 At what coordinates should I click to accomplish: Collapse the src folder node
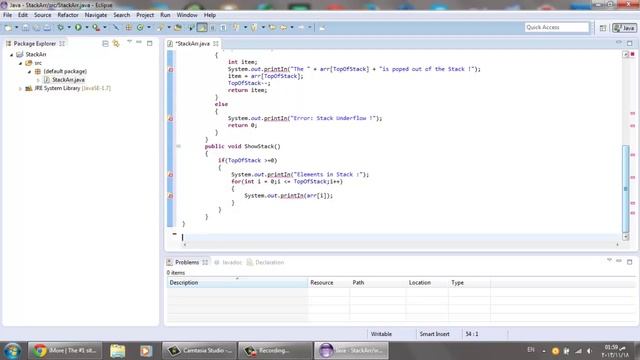(x=20, y=63)
